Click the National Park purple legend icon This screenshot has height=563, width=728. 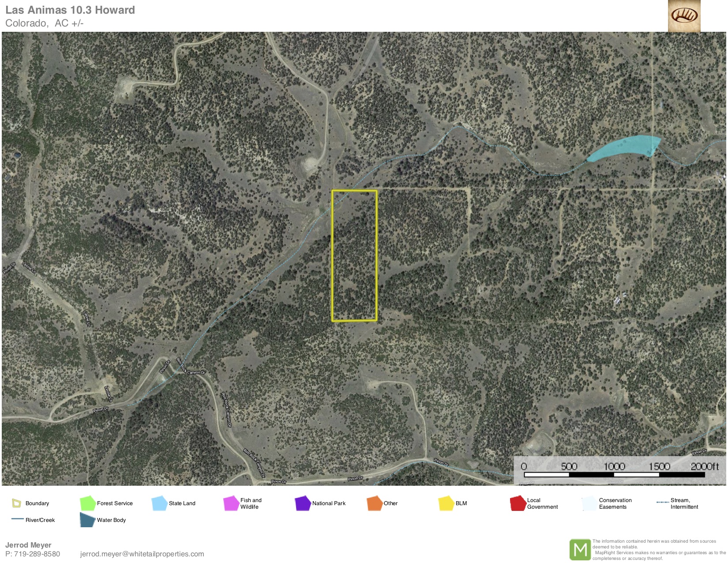(x=303, y=503)
